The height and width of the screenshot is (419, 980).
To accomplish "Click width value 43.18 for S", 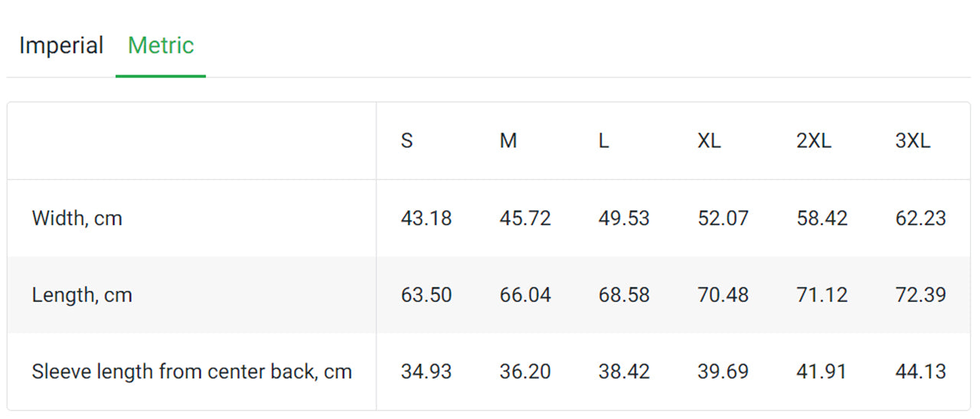I will [426, 218].
